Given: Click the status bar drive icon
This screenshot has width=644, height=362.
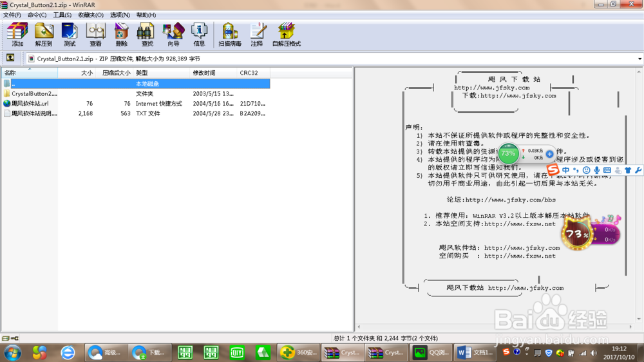Looking at the screenshot, I should click(6, 338).
